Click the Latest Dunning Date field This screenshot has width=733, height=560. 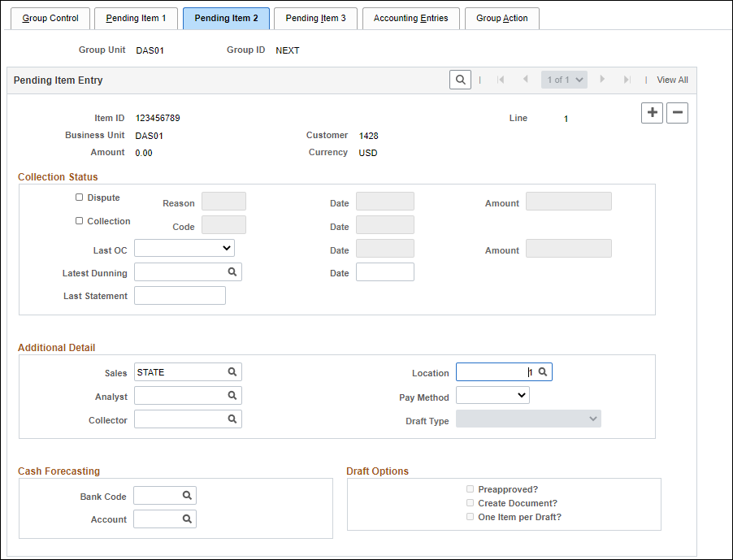[385, 271]
